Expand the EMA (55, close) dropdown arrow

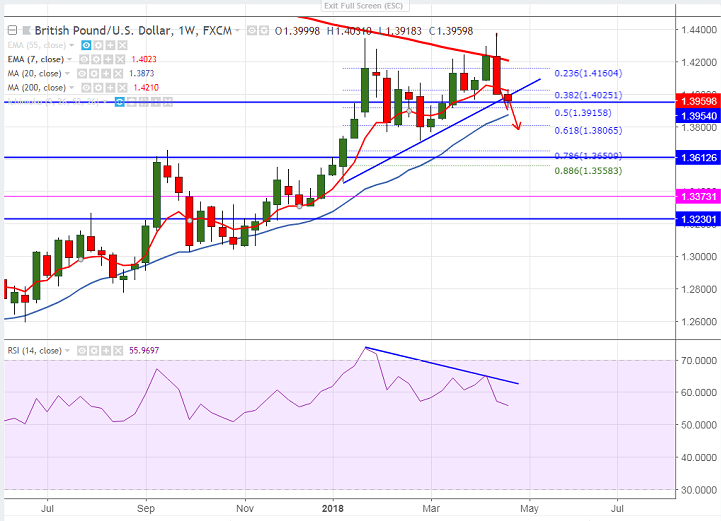click(71, 45)
